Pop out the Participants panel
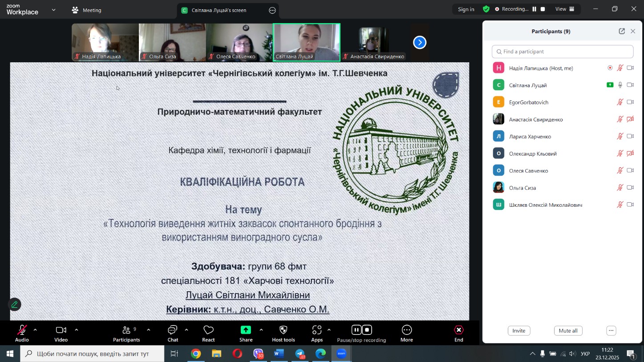Screen dimensions: 644x362 (x=621, y=31)
